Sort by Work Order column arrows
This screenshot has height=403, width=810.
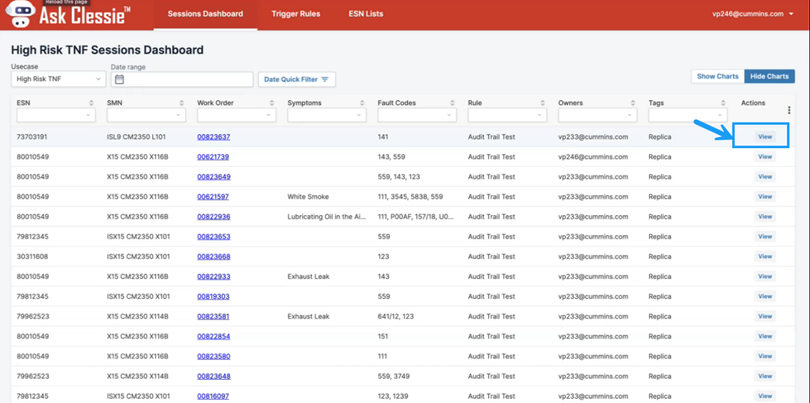click(272, 103)
